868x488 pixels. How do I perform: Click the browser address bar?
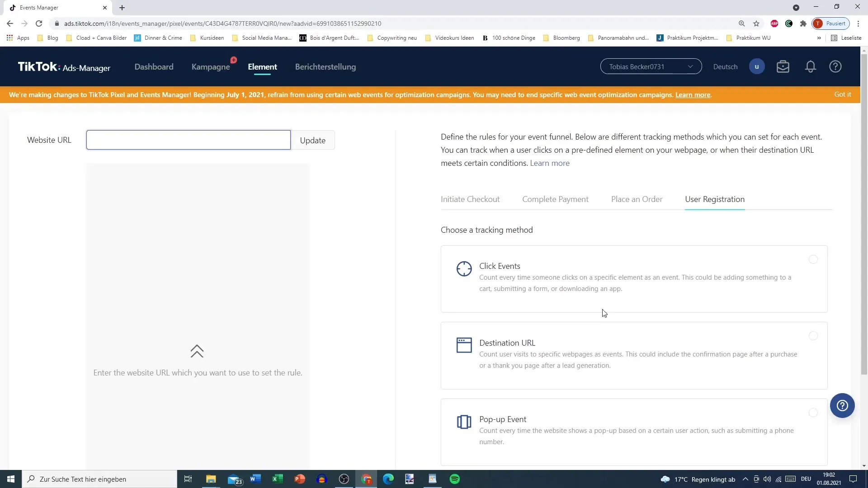(x=393, y=23)
